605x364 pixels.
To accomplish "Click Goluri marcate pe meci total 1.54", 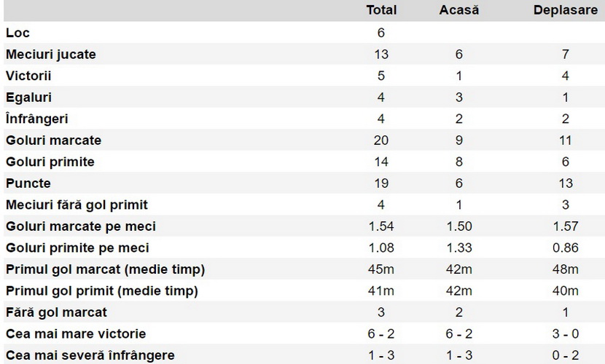I will pyautogui.click(x=381, y=226).
